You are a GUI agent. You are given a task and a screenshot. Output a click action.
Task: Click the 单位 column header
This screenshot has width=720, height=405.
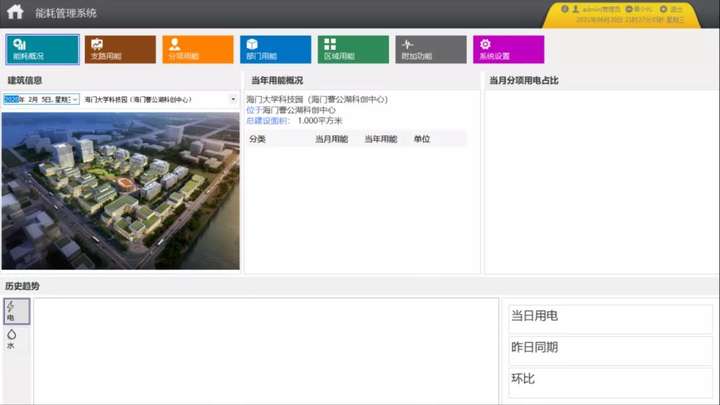pos(422,139)
